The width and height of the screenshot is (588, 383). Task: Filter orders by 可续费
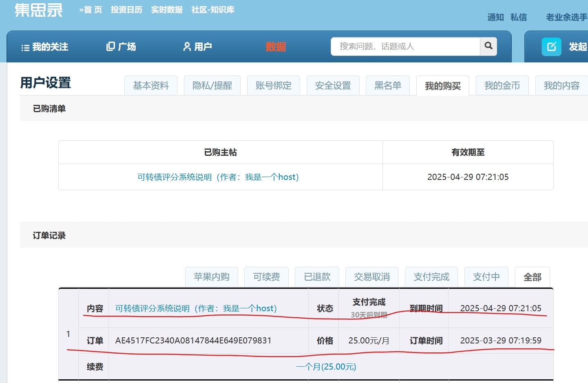[x=266, y=277]
